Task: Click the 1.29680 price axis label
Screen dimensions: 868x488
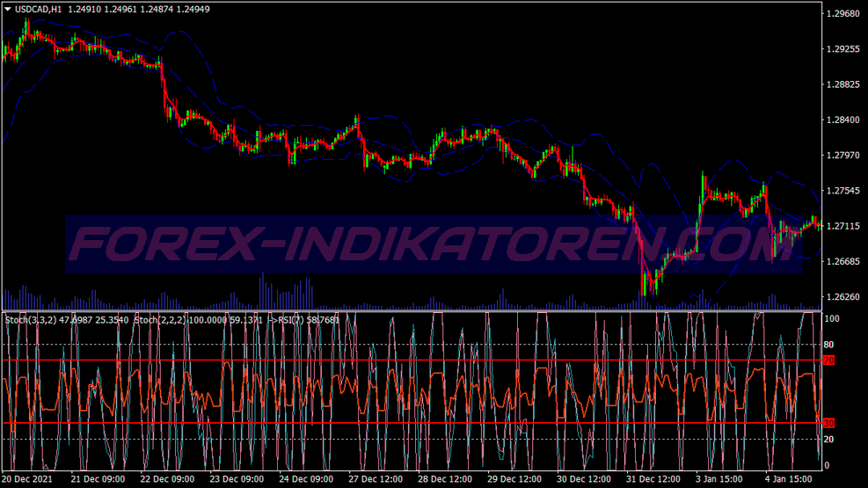Action: click(x=843, y=13)
